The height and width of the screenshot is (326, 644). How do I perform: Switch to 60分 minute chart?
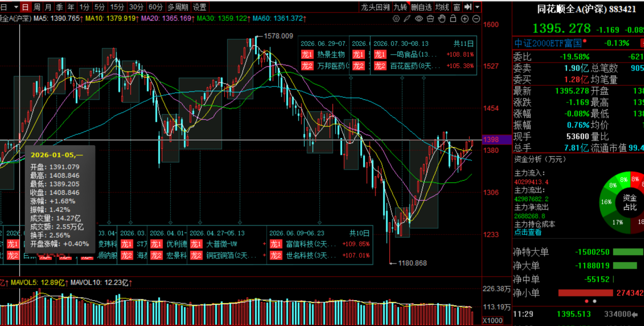click(155, 7)
